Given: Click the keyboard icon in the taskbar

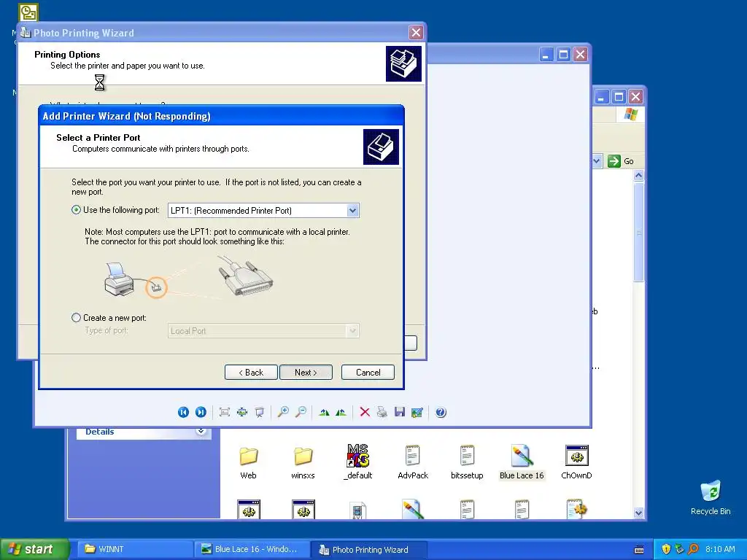Looking at the screenshot, I should coord(639,550).
